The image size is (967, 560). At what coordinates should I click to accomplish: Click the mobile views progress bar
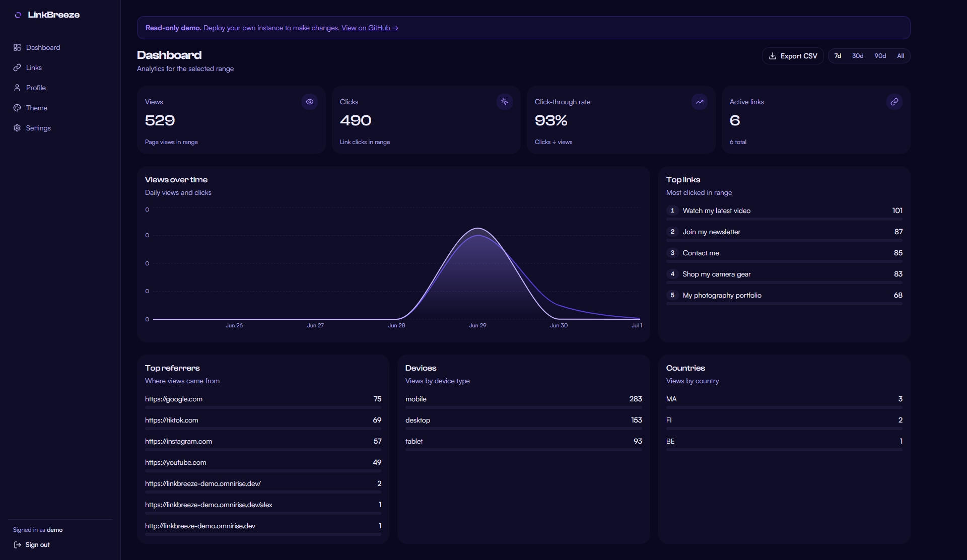[524, 407]
